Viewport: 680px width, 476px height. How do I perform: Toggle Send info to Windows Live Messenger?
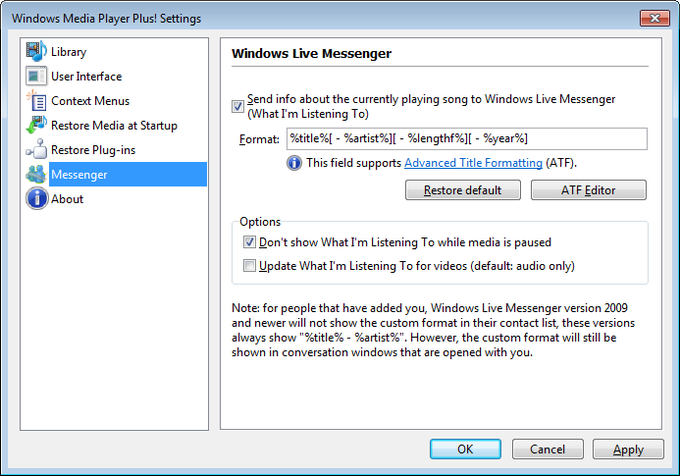point(238,106)
